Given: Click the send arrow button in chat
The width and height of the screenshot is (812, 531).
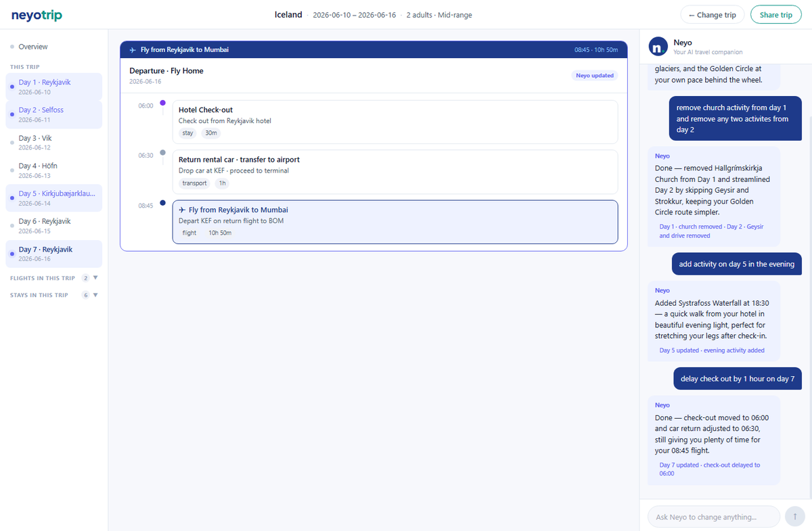Looking at the screenshot, I should click(794, 517).
